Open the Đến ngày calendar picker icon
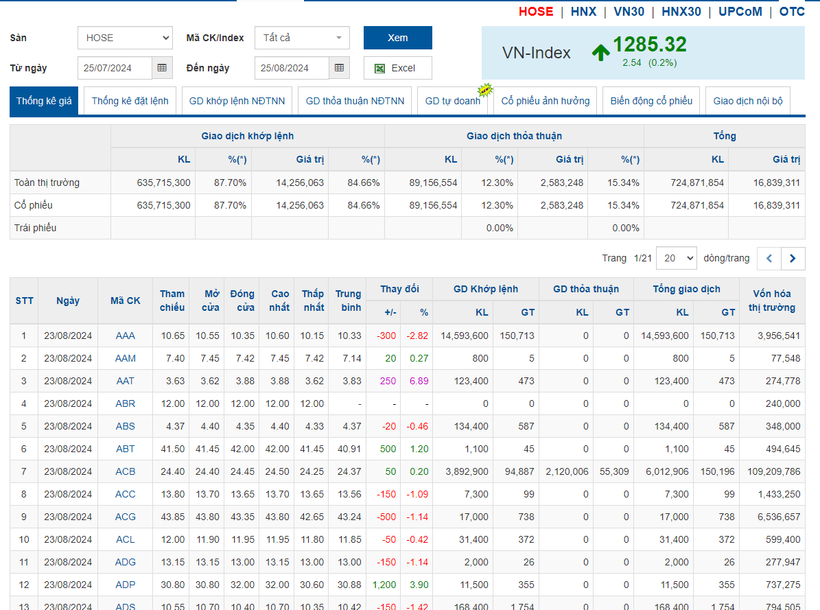 pyautogui.click(x=340, y=68)
